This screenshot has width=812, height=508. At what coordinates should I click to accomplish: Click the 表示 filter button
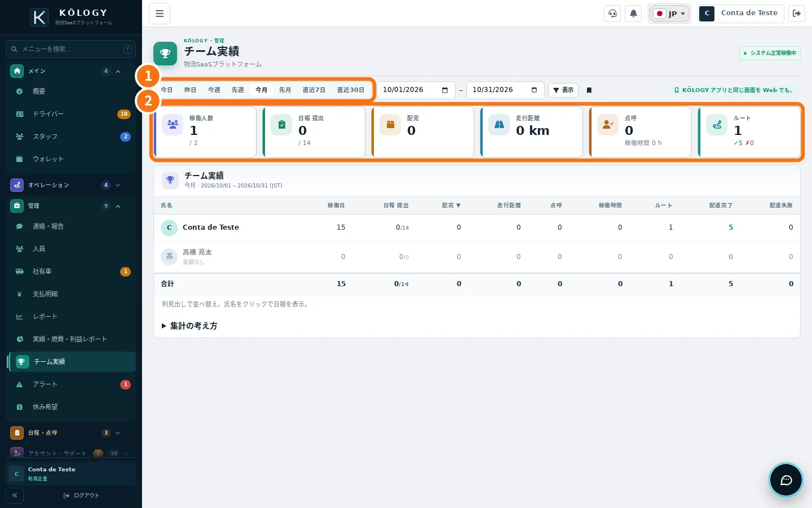563,90
